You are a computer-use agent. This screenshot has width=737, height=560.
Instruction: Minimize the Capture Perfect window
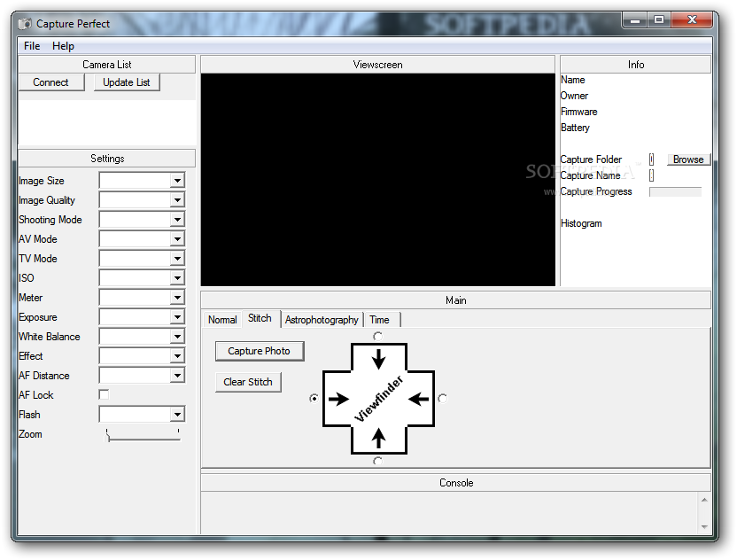click(x=635, y=20)
